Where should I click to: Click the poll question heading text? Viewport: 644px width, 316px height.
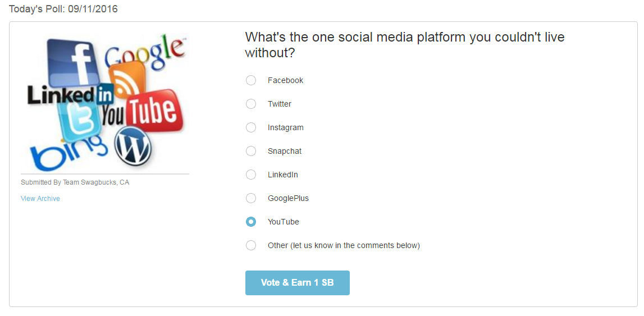coord(404,45)
